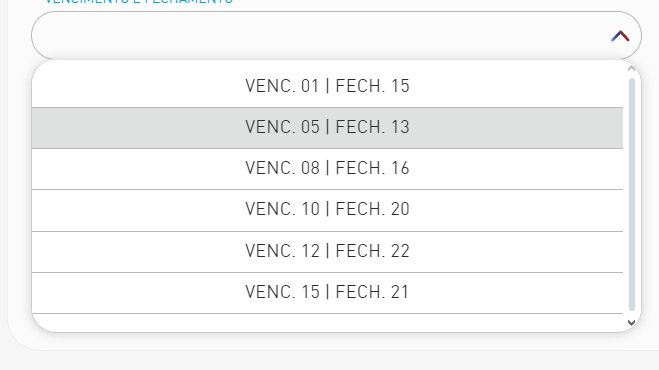
Task: Choose the highlighted VENC. 05 | FECH. 13
Action: [327, 128]
